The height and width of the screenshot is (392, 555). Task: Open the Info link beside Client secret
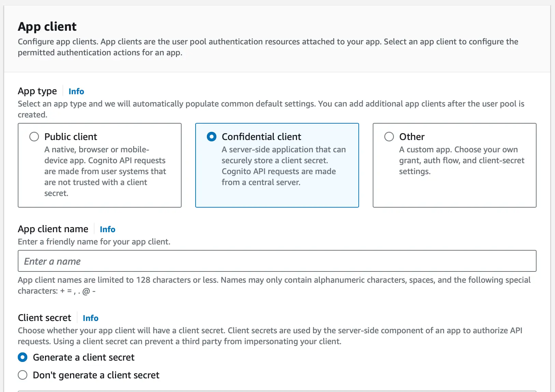click(90, 318)
